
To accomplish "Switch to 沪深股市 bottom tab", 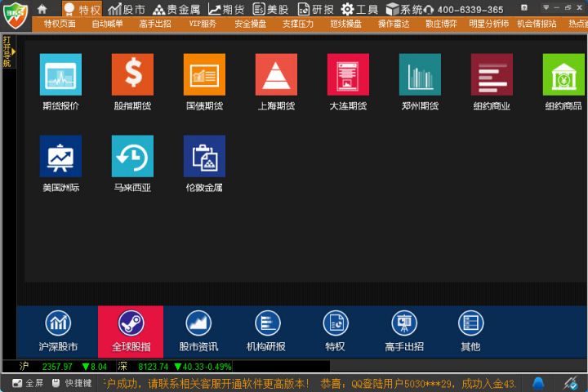I will coord(58,332).
